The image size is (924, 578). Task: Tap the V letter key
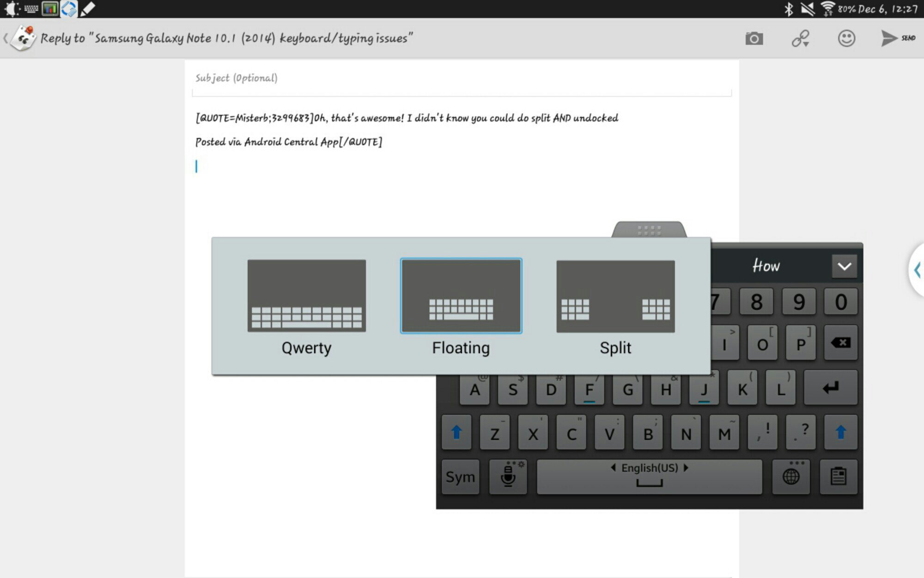click(610, 432)
